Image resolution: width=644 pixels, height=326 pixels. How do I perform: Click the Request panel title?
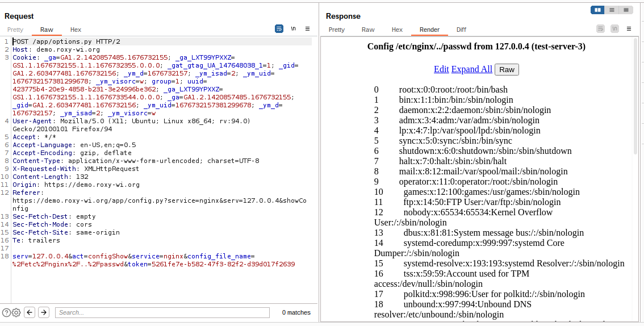(19, 16)
